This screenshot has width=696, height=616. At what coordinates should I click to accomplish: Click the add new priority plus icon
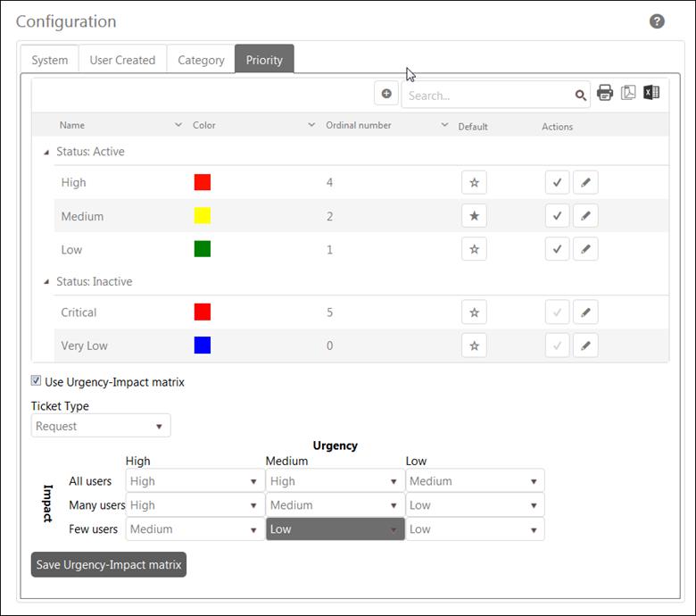click(386, 94)
